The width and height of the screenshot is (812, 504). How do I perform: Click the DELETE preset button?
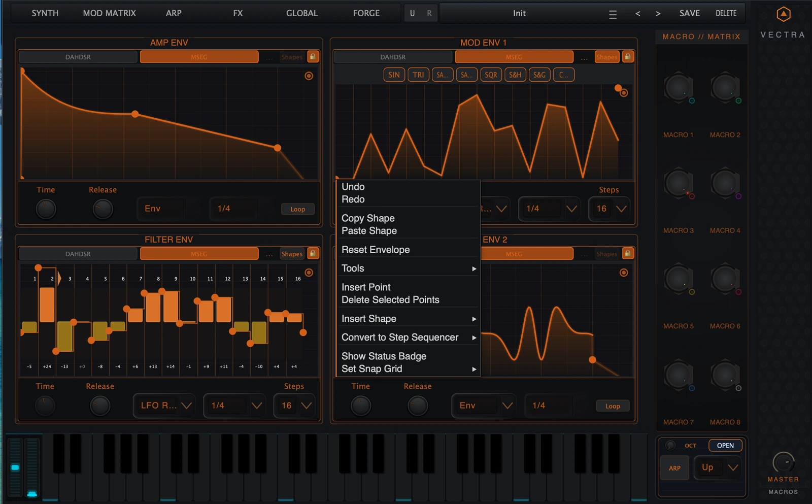[x=726, y=13]
